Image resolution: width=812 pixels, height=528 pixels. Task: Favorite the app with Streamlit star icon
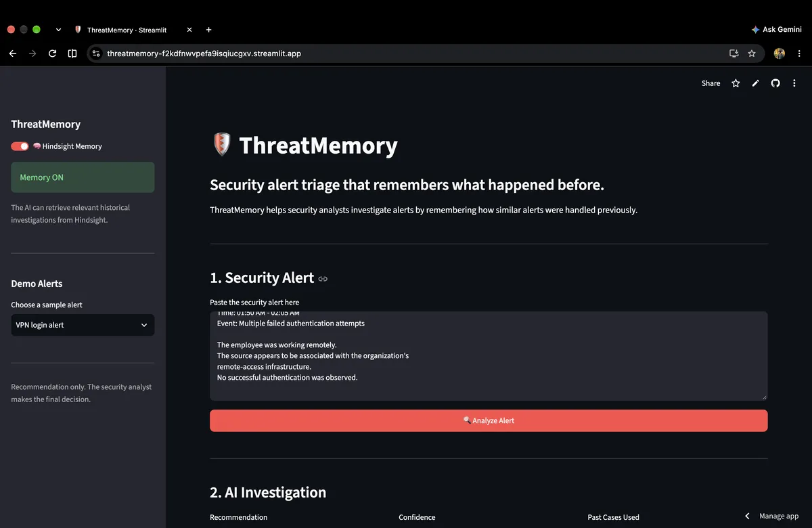click(736, 83)
